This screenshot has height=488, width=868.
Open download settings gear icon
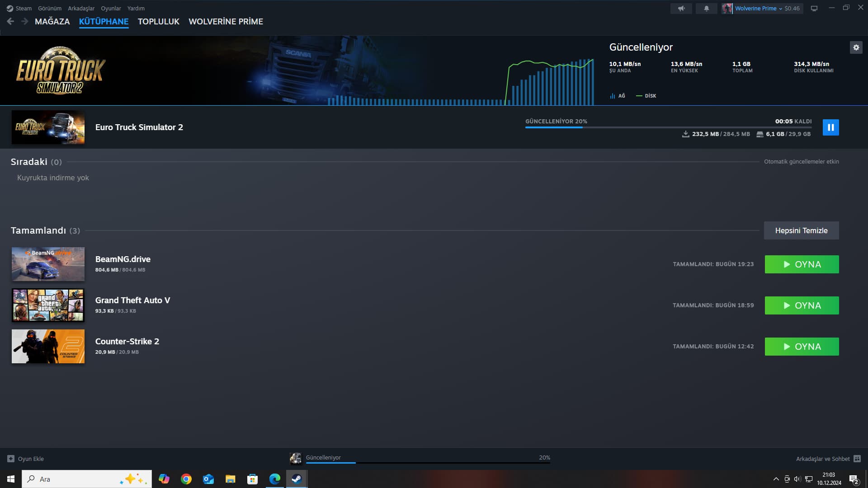point(856,47)
